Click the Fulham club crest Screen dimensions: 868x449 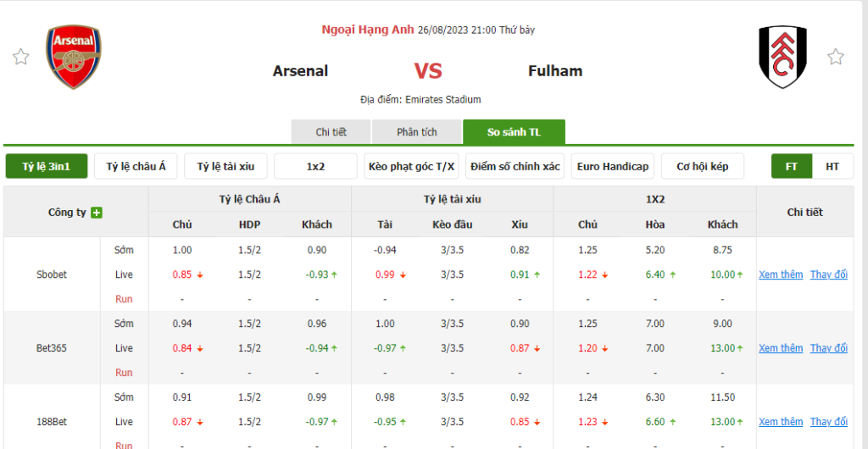click(x=782, y=57)
